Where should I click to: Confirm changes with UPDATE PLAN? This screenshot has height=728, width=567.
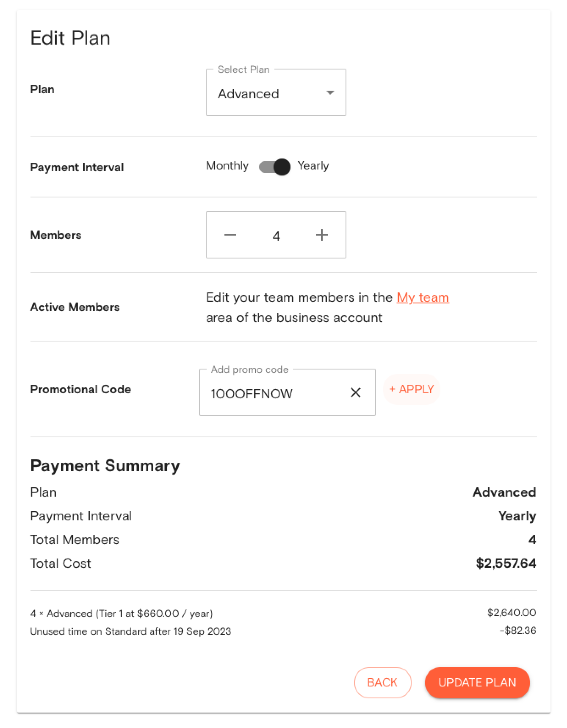(477, 682)
